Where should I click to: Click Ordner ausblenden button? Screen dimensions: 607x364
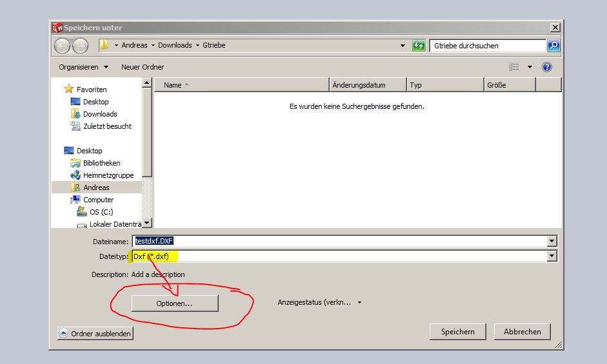point(95,333)
